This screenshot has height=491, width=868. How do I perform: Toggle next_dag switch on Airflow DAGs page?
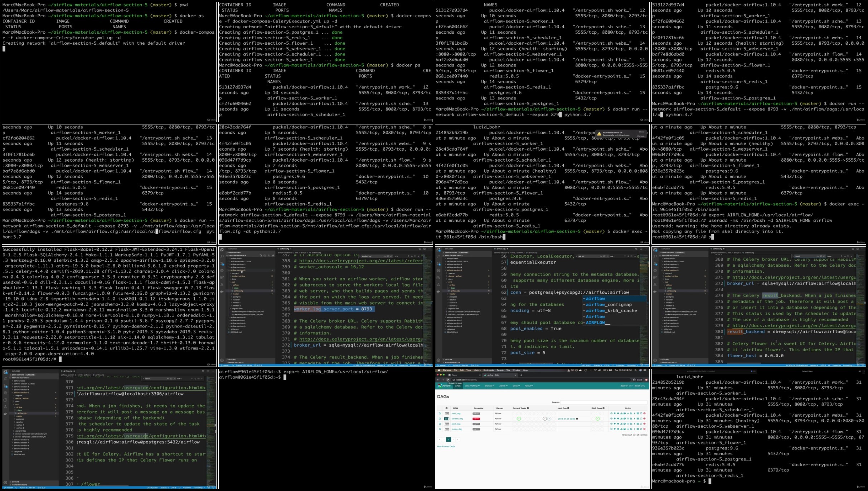tap(447, 413)
